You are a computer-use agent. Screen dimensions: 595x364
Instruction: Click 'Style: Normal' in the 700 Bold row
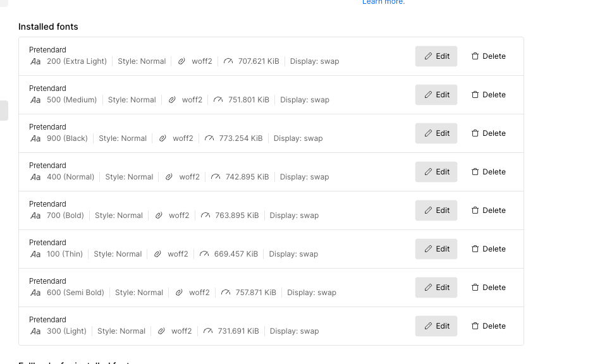119,215
